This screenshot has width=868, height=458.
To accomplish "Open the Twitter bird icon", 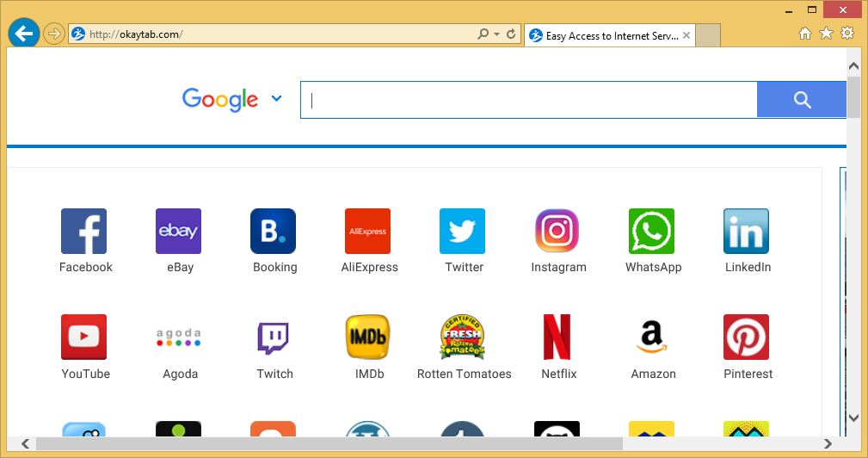I will tap(462, 231).
